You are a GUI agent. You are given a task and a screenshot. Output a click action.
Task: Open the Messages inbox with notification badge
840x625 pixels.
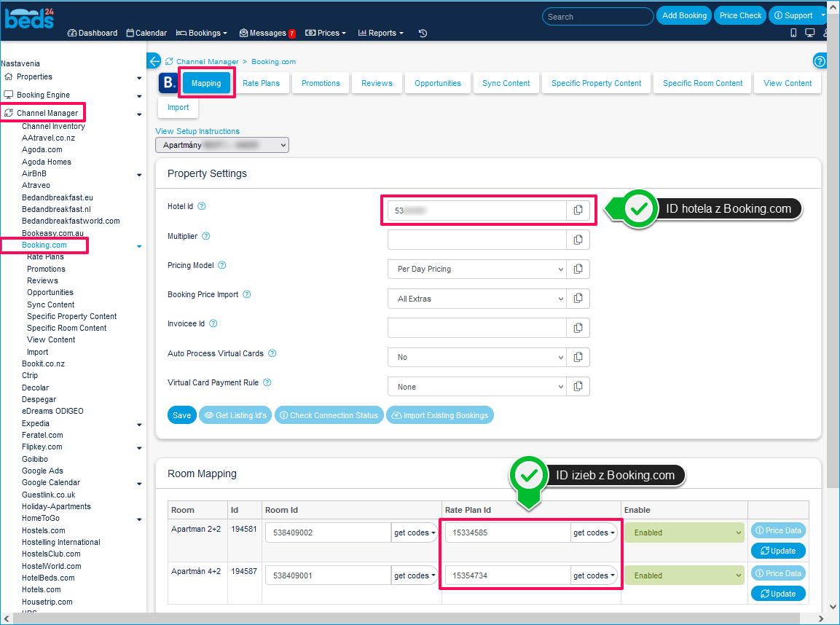coord(267,33)
